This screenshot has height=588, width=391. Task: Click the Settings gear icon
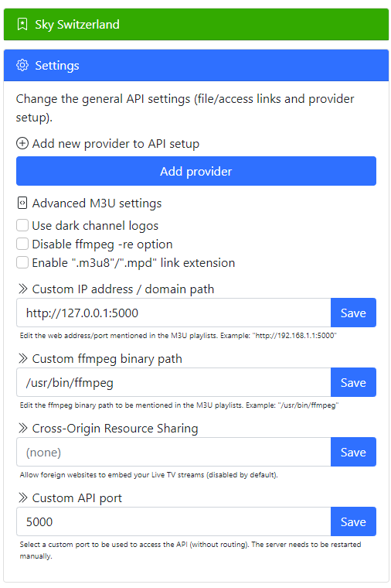click(22, 65)
